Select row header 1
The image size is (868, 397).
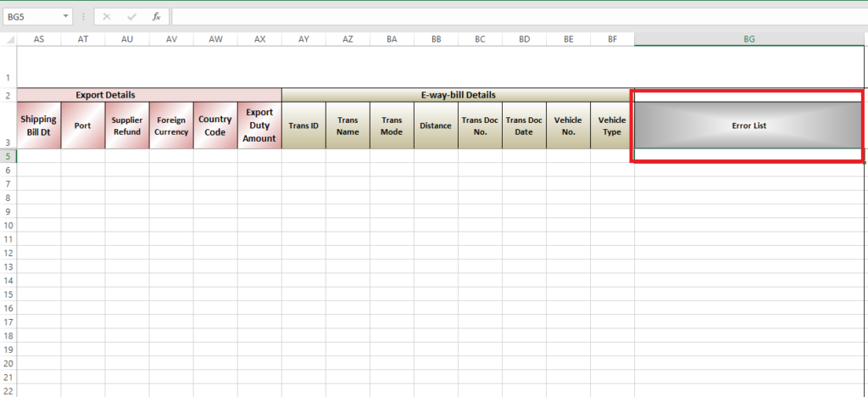(8, 66)
